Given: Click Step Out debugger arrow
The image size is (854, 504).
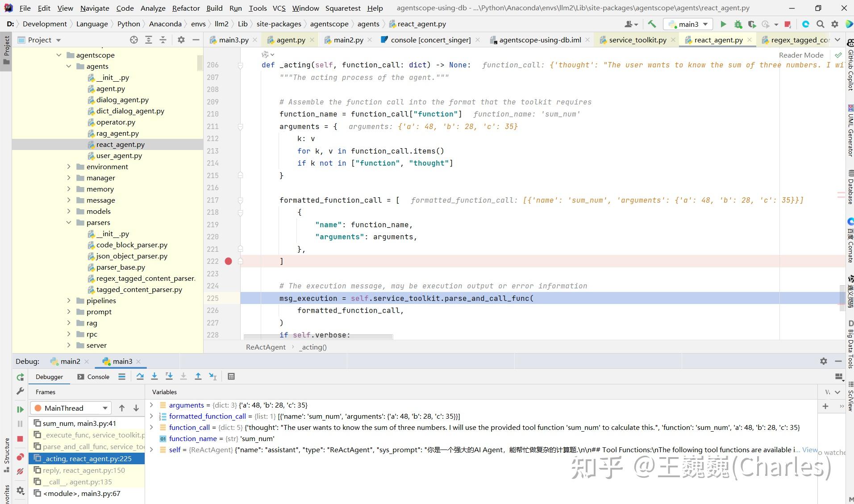Looking at the screenshot, I should [198, 376].
